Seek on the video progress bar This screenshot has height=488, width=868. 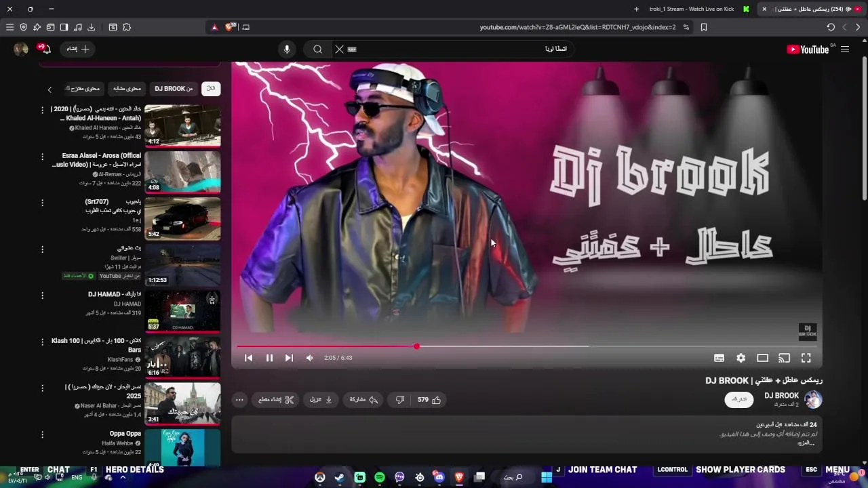527,346
